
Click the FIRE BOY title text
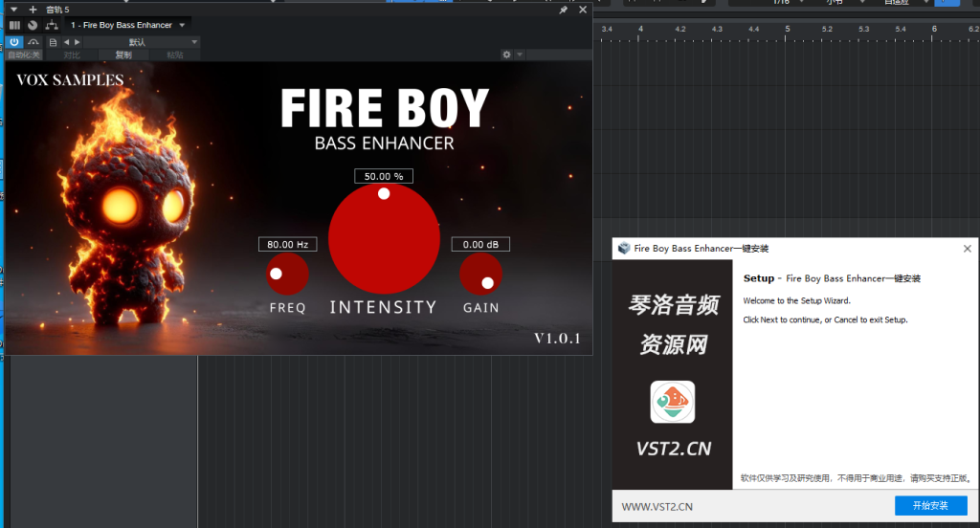pos(384,108)
